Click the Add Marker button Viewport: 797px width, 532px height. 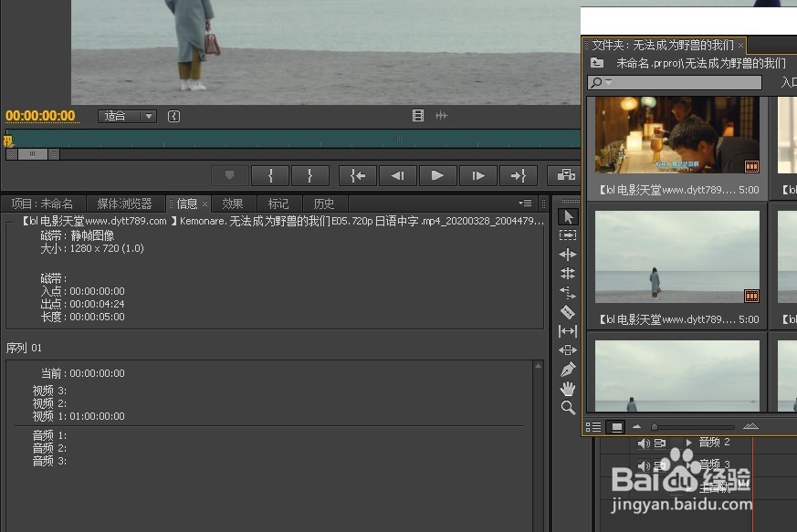(x=230, y=176)
